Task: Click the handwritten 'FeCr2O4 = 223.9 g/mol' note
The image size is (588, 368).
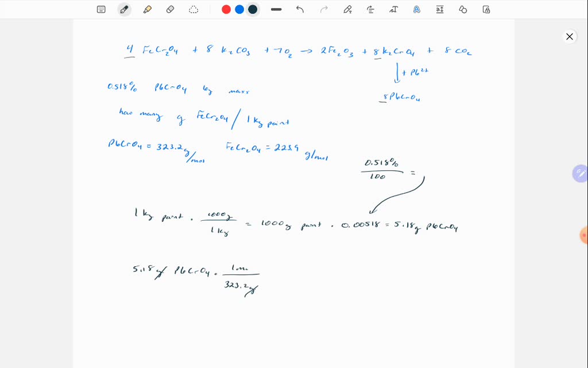Action: click(x=277, y=151)
